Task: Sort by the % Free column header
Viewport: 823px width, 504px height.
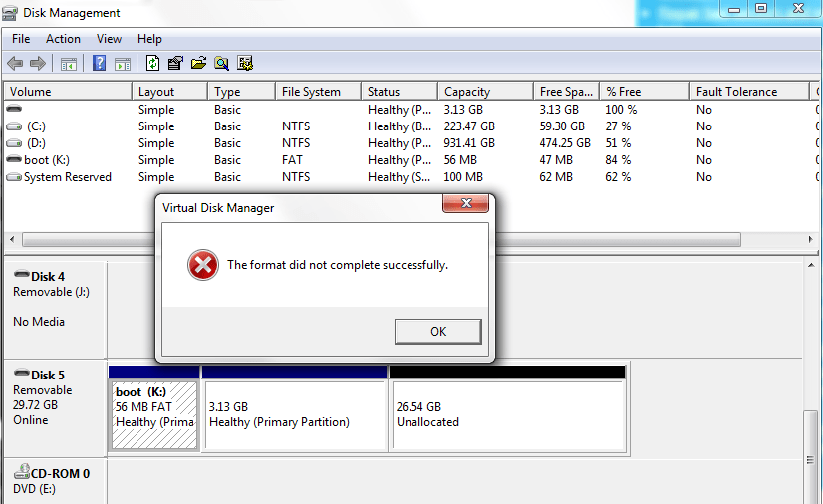Action: 644,92
